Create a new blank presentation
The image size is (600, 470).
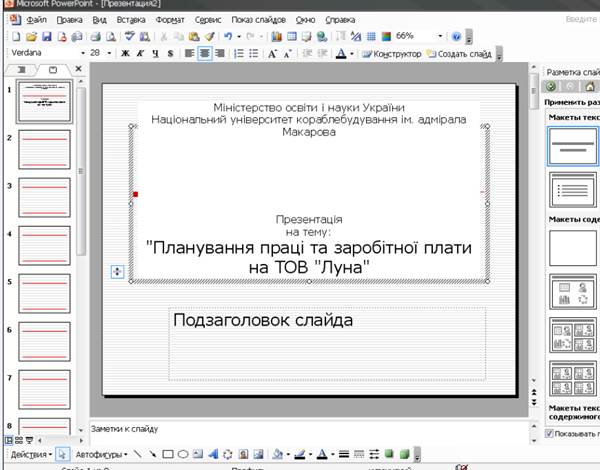(x=16, y=36)
